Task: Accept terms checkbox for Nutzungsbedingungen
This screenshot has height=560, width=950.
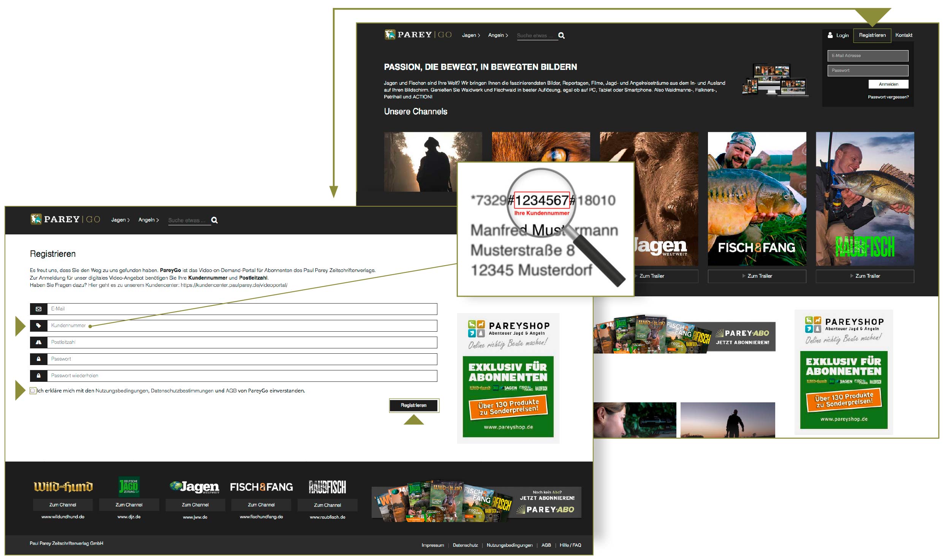Action: point(33,391)
